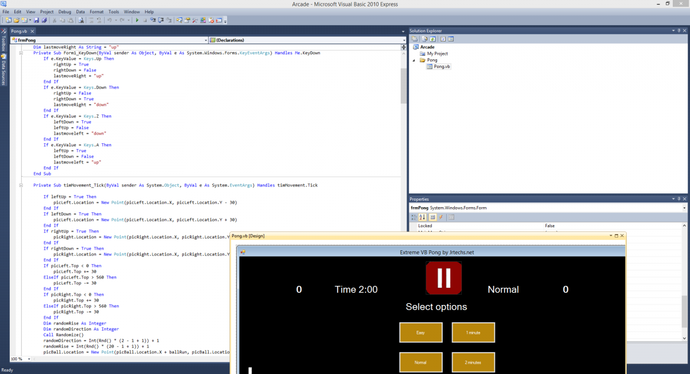Open the Edit menu
This screenshot has height=374, width=690.
(18, 12)
